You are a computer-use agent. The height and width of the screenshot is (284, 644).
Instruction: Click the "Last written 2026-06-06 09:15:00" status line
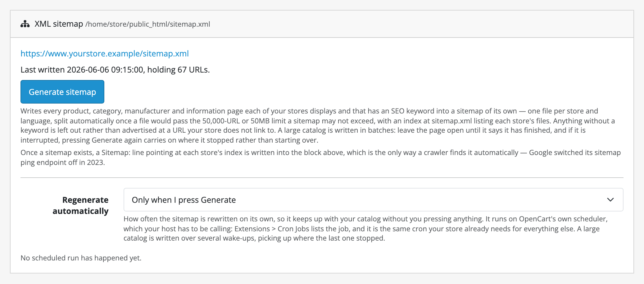coord(115,70)
